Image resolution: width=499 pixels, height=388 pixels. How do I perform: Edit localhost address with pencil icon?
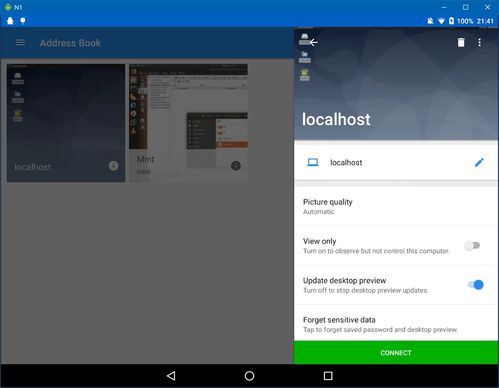tap(479, 162)
